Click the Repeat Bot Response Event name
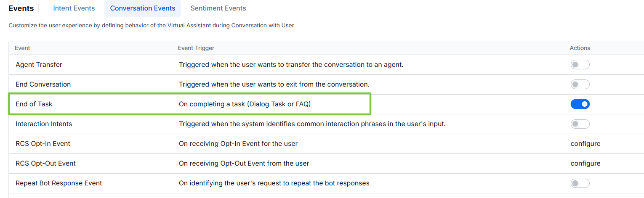 coord(59,183)
